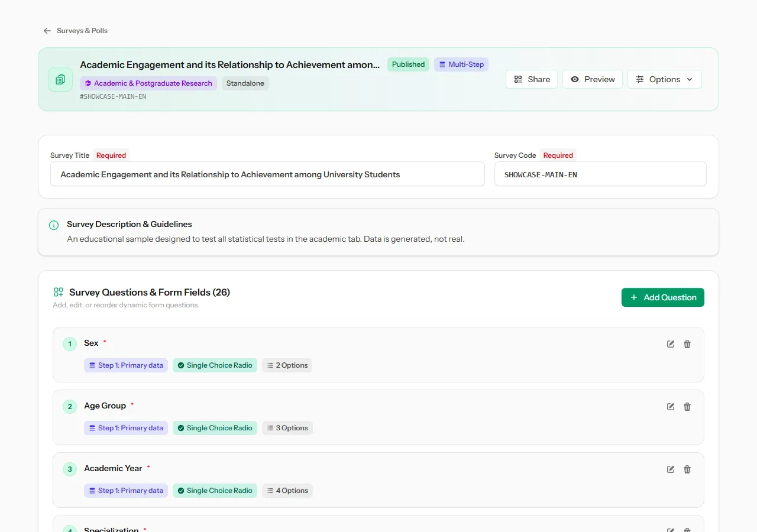Click the grid icon beside Survey Questions heading
757x532 pixels.
pyautogui.click(x=59, y=292)
